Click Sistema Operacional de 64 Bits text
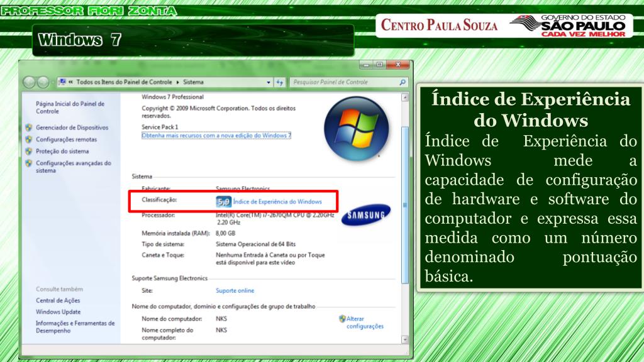The height and width of the screenshot is (362, 644). (255, 244)
